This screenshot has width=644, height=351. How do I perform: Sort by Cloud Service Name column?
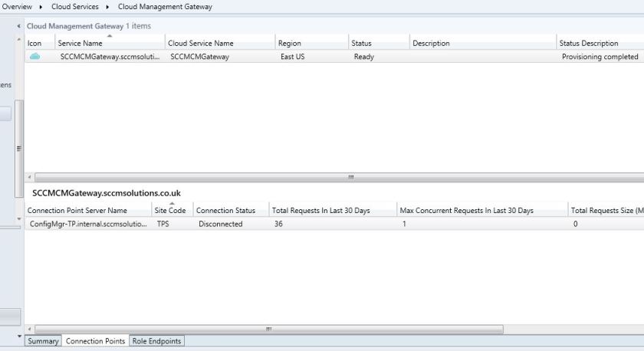220,43
